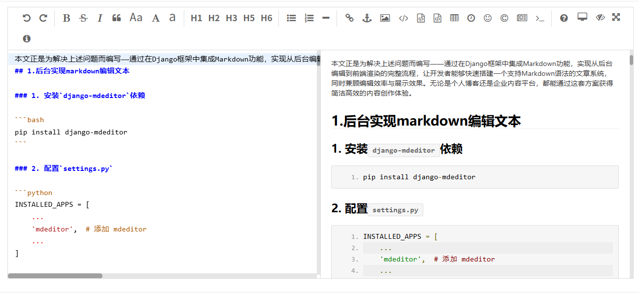The height and width of the screenshot is (294, 644).
Task: Open the editor help dialog
Action: pos(563,17)
